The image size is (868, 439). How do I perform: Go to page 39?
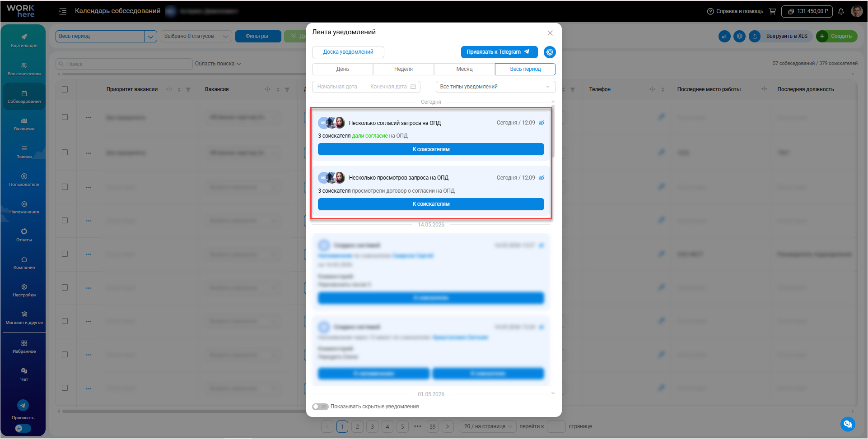click(433, 426)
